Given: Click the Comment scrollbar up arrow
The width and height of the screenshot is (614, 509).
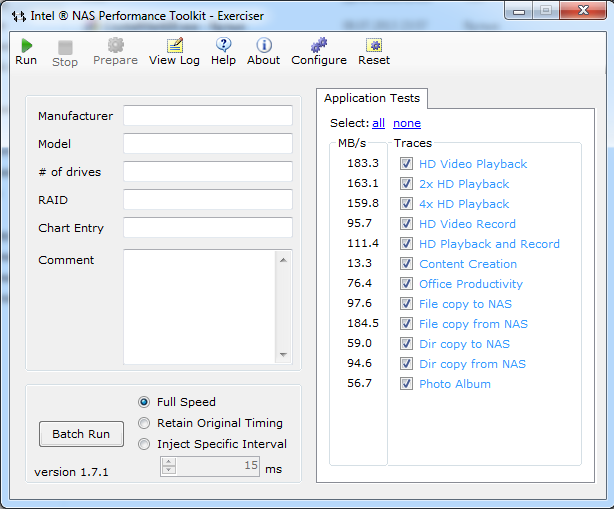Looking at the screenshot, I should point(284,260).
